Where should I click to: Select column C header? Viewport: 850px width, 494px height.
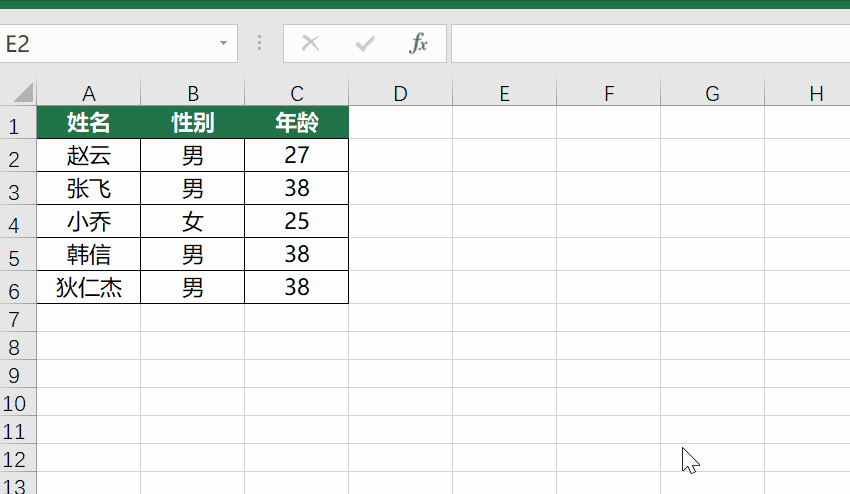coord(297,93)
